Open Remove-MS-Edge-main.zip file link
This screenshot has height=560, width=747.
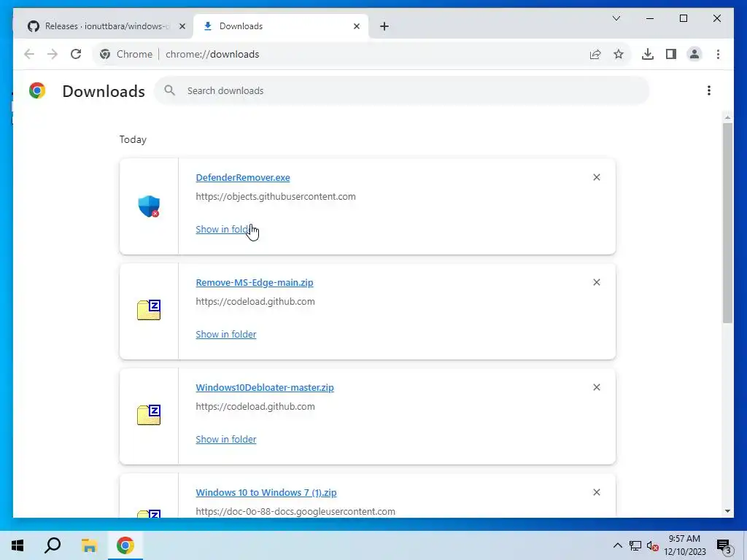coord(255,282)
